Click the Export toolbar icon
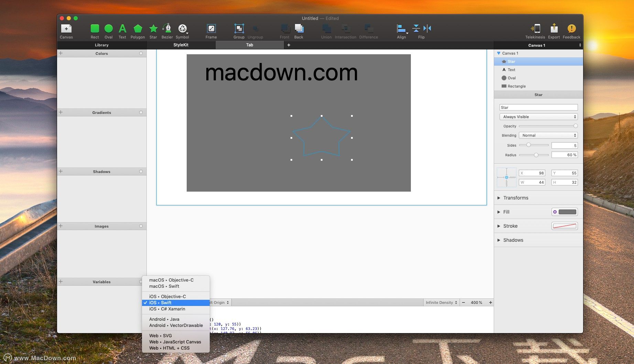 pos(554,29)
